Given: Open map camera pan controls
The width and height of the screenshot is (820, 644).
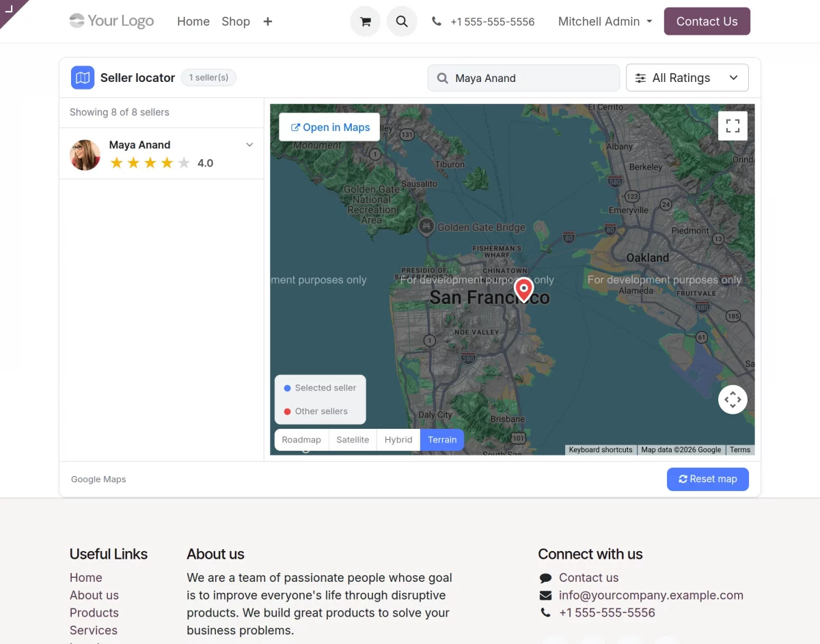Looking at the screenshot, I should (733, 400).
